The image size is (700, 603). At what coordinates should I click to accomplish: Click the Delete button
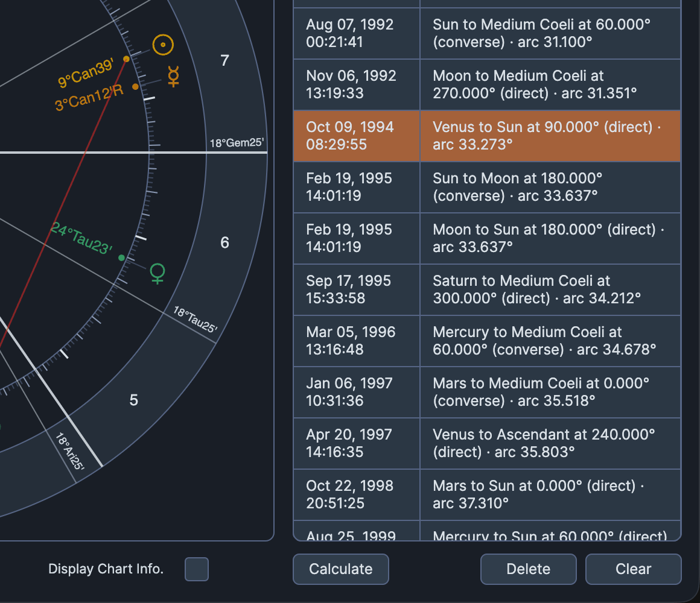528,569
